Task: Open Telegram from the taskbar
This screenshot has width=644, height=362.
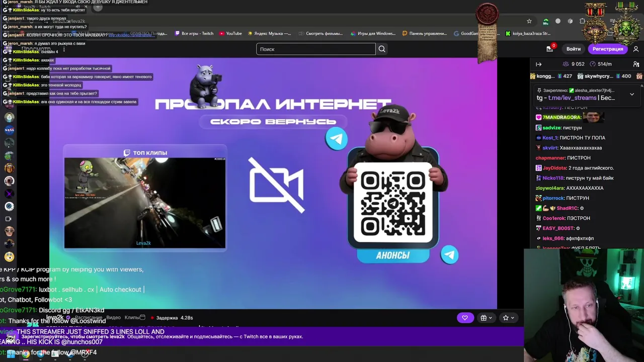Action: [41, 353]
